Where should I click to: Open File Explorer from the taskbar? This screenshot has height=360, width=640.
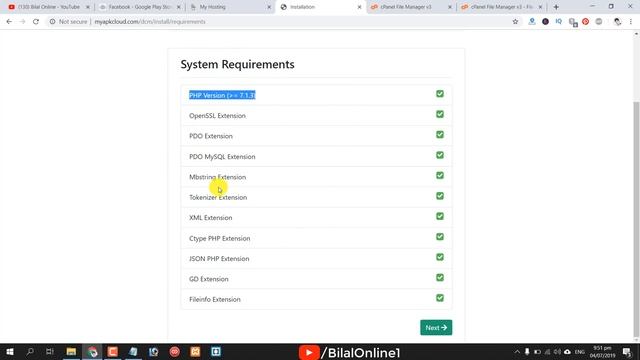[71, 351]
